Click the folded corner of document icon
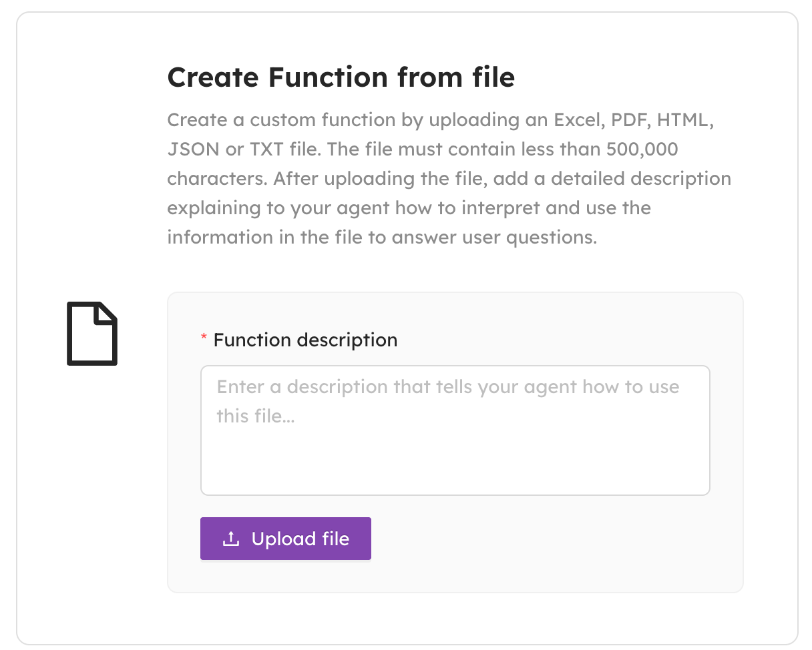The height and width of the screenshot is (650, 812). [x=108, y=312]
